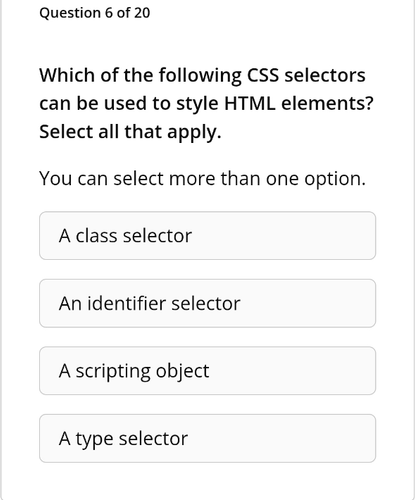Toggle the second answer box, identifier selector
This screenshot has height=500, width=415.
point(207,303)
